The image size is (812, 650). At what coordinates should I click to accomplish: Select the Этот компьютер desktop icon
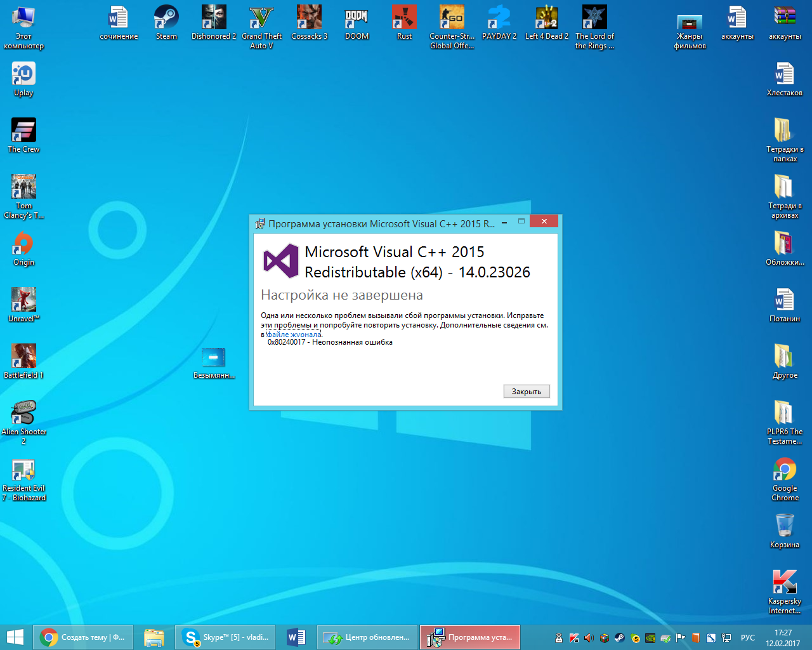(23, 27)
